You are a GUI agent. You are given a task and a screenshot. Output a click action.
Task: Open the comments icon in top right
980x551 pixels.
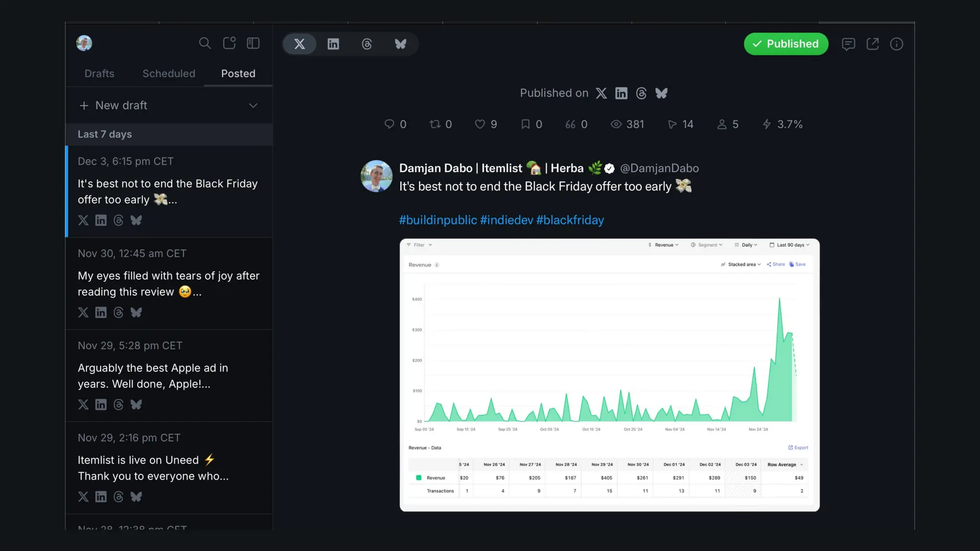[848, 44]
